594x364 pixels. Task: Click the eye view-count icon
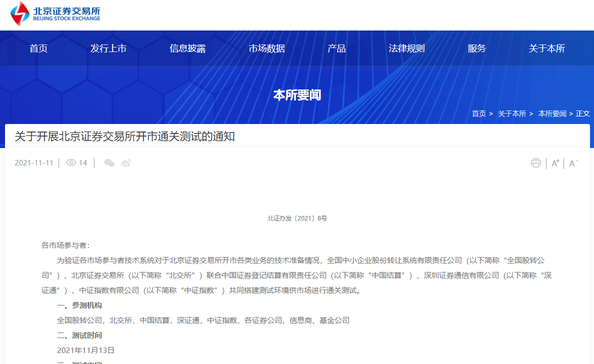click(x=71, y=163)
